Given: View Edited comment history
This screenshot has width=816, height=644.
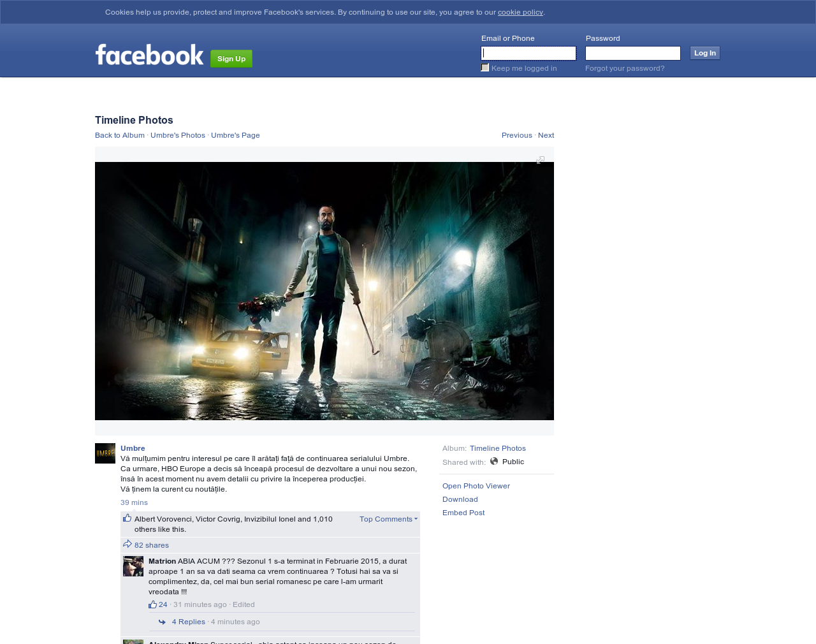Looking at the screenshot, I should click(244, 604).
